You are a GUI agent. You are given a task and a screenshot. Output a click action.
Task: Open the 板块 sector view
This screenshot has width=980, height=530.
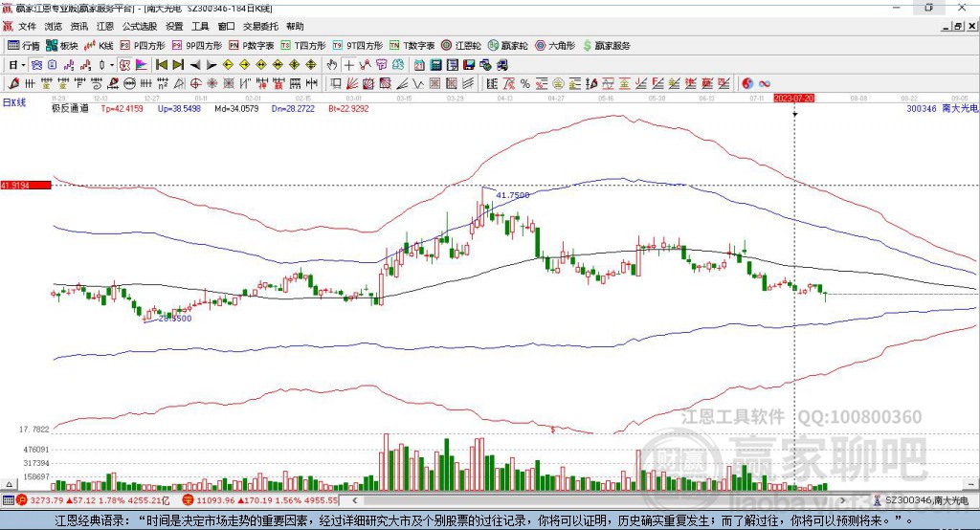pyautogui.click(x=62, y=46)
